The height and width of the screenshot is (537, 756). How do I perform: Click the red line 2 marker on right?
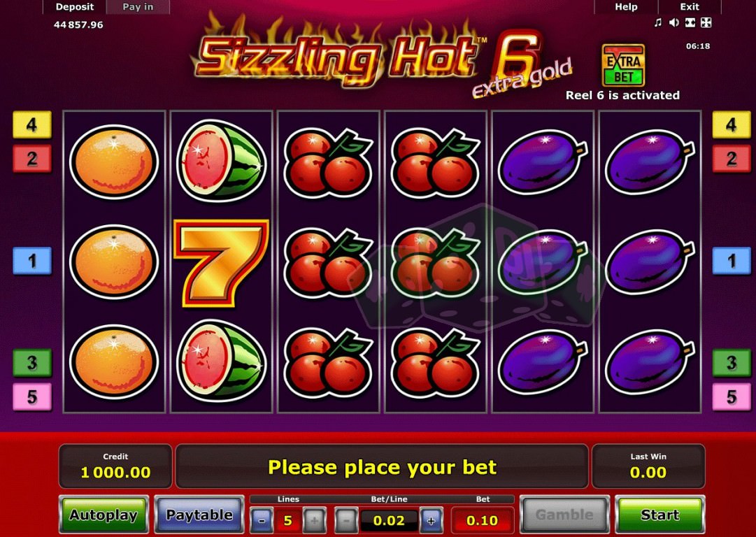click(732, 159)
